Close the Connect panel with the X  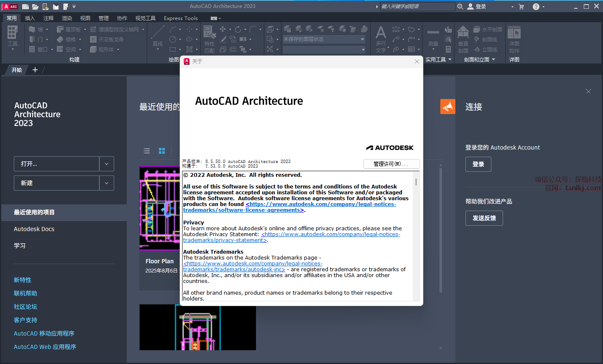pyautogui.click(x=588, y=91)
